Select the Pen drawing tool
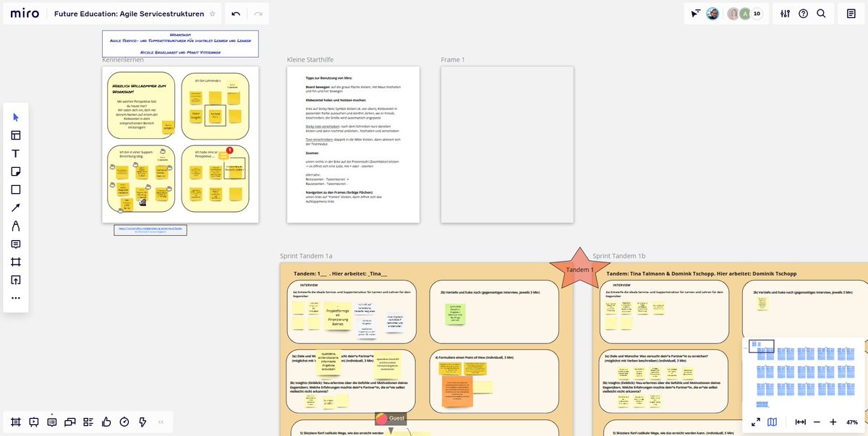This screenshot has height=436, width=868. (16, 226)
